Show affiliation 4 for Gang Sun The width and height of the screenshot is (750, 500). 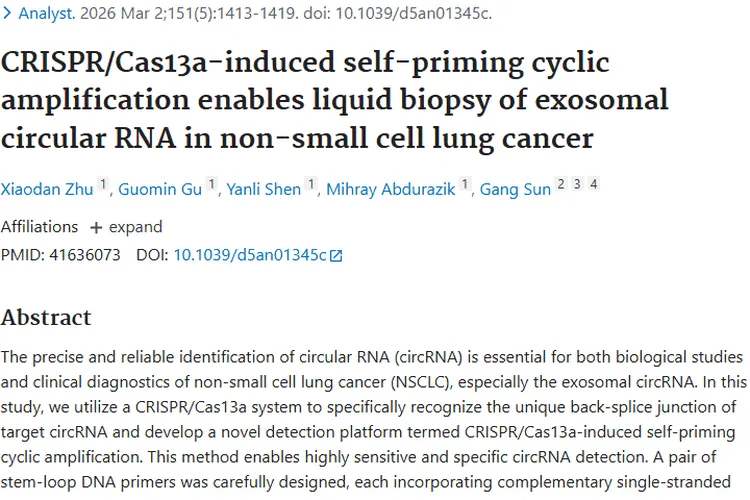click(593, 185)
